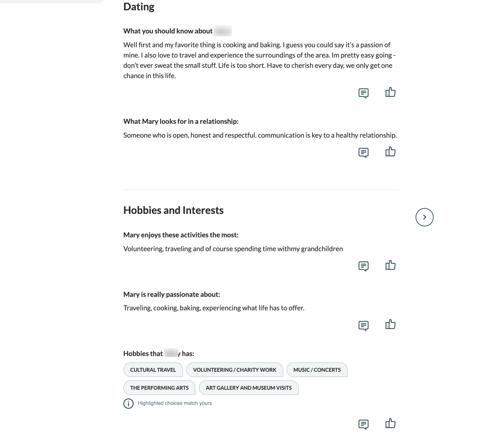The width and height of the screenshot is (494, 448).
Task: Thumbs up Mary's passion for traveling and cooking
Action: (x=390, y=324)
